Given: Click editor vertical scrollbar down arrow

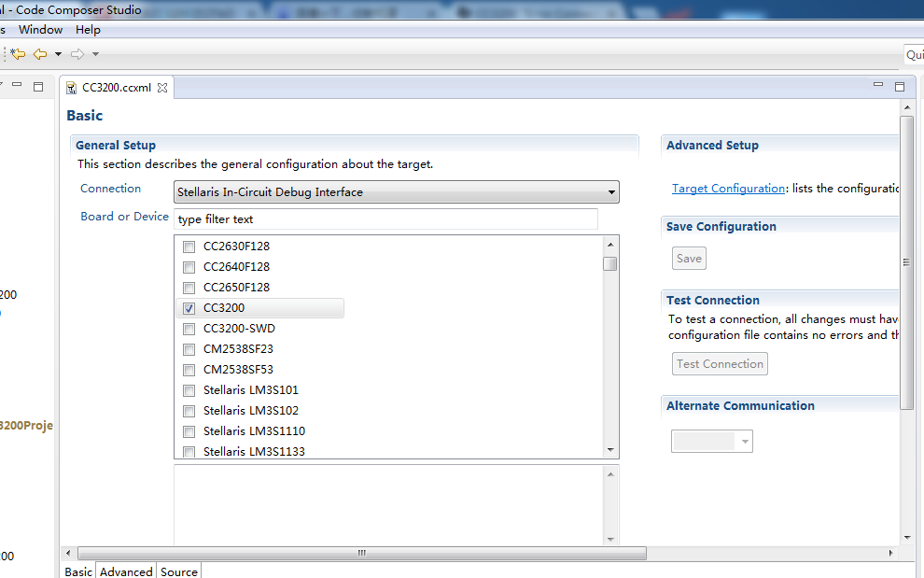Looking at the screenshot, I should 907,537.
